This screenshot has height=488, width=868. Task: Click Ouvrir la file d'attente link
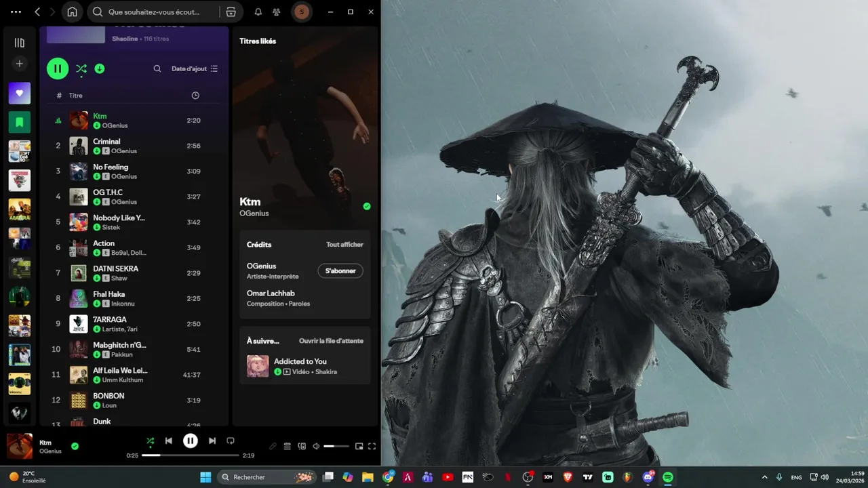tap(331, 341)
